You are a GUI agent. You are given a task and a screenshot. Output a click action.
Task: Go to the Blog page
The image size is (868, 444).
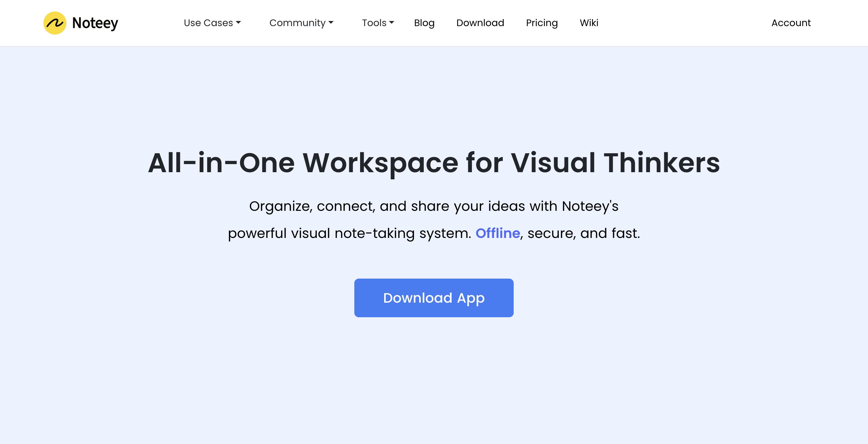(x=424, y=23)
